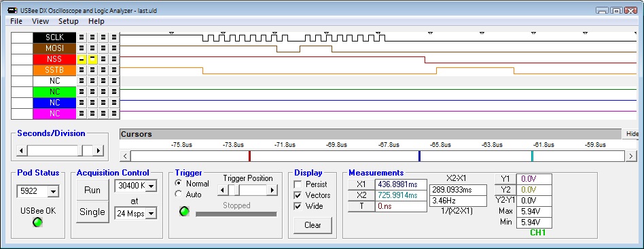This screenshot has height=249, width=644.
Task: Select the Auto trigger radio button
Action: 179,194
